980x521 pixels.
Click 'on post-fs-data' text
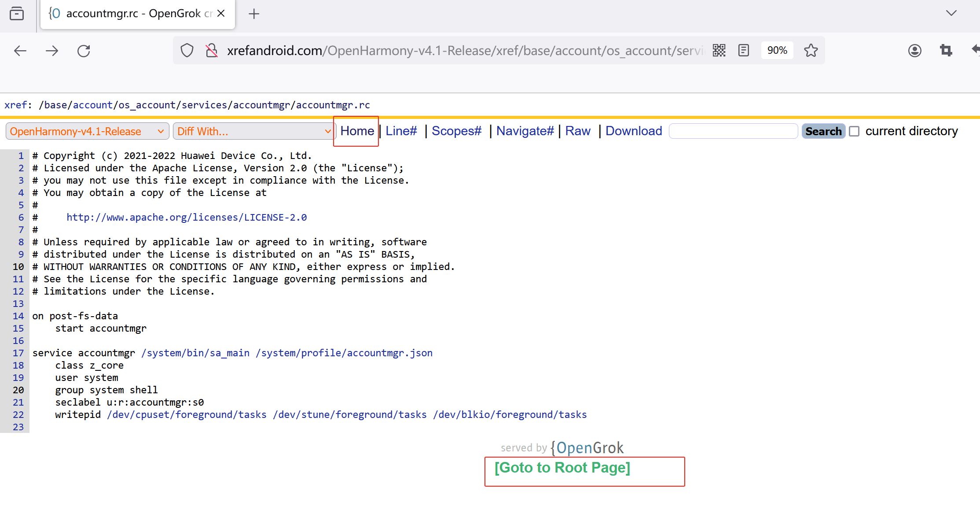75,316
